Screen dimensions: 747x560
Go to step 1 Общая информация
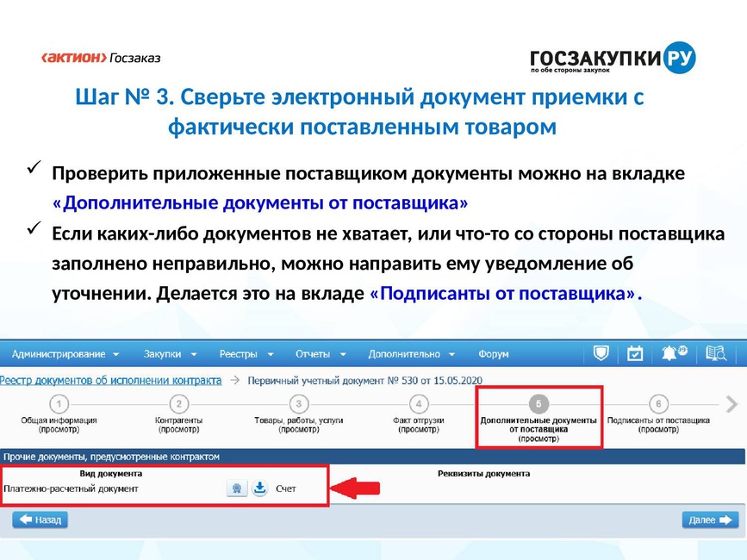tap(59, 414)
